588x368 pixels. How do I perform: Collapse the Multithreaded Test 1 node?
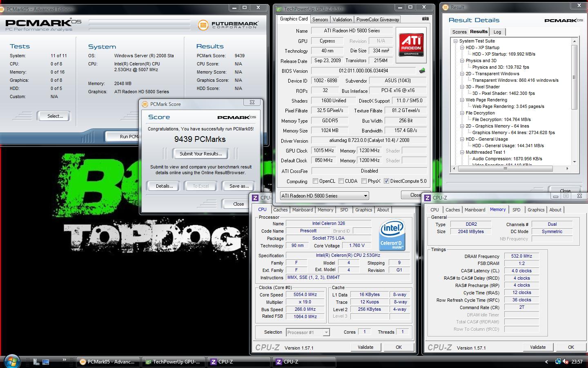pos(462,152)
